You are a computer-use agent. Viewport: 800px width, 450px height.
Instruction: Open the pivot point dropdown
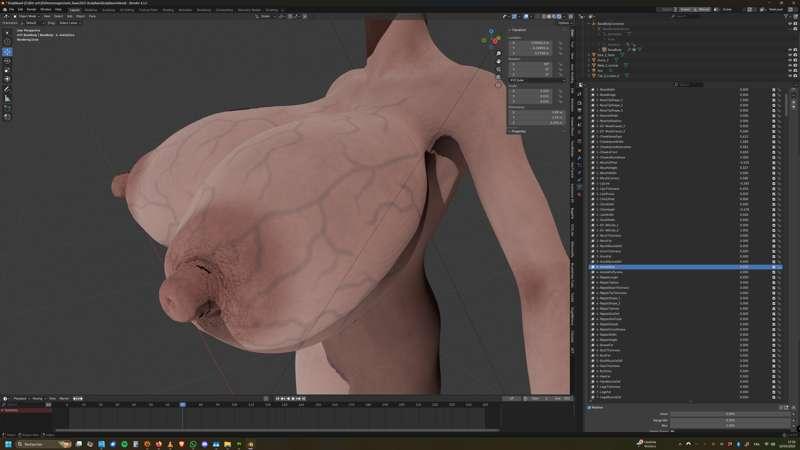click(x=282, y=16)
